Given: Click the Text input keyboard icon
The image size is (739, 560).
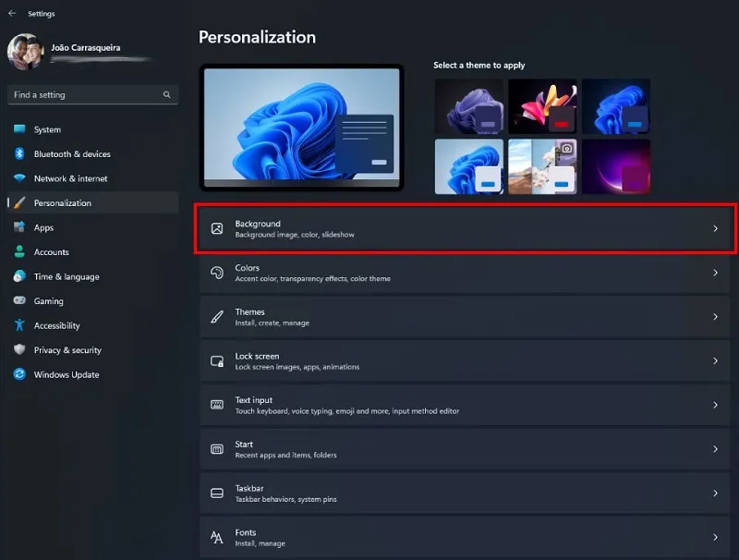Looking at the screenshot, I should click(217, 405).
